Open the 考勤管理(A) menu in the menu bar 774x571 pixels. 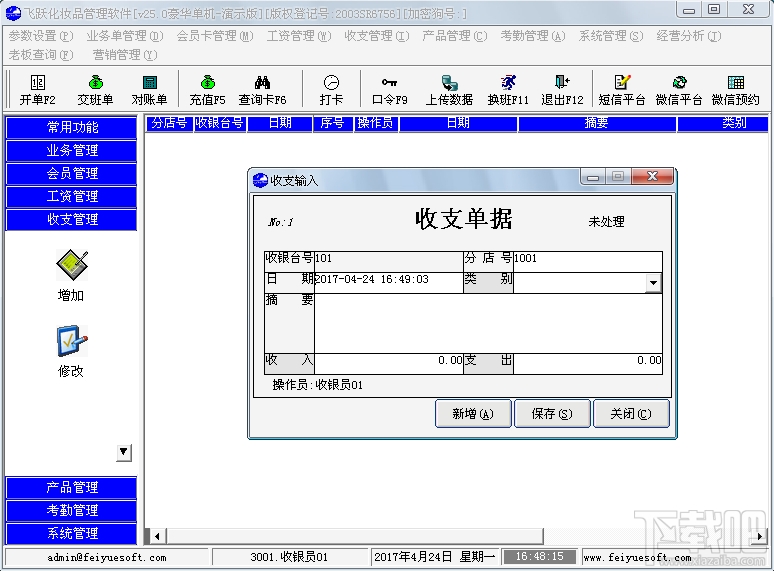533,36
